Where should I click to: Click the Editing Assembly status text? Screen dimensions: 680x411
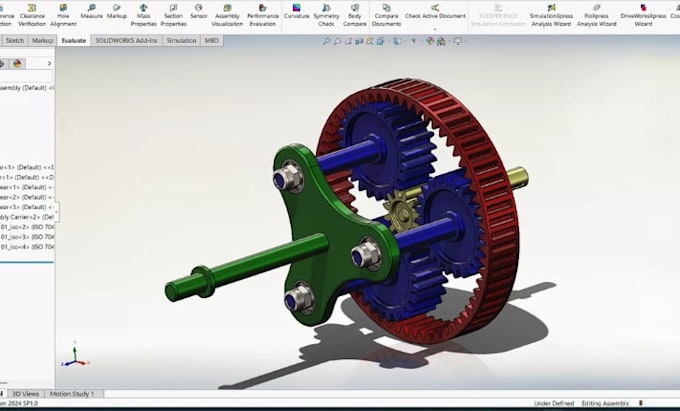(x=605, y=403)
